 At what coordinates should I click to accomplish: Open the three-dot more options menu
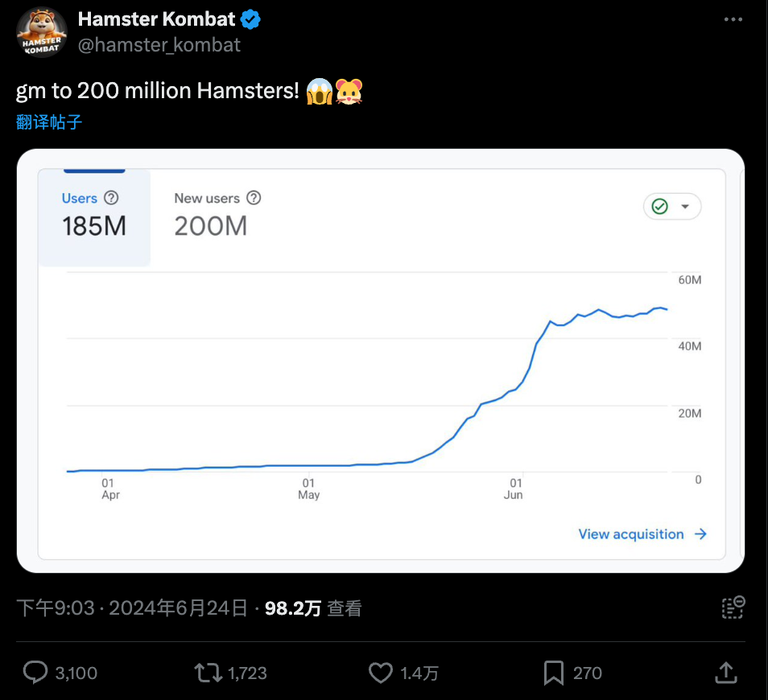[x=733, y=19]
